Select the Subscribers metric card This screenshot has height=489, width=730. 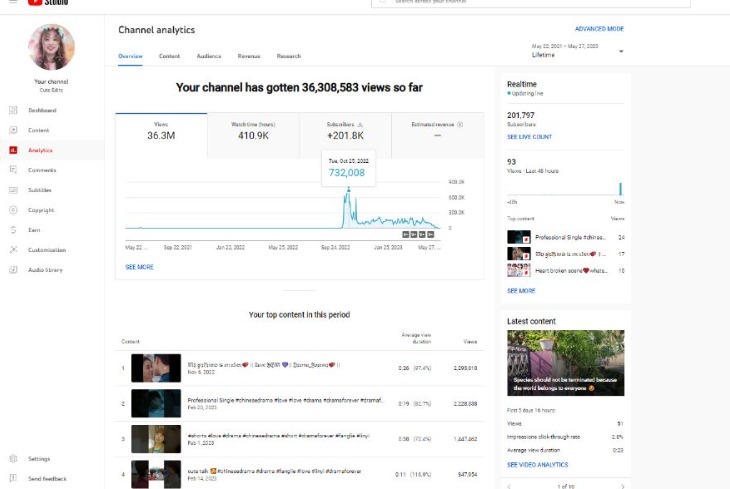pyautogui.click(x=345, y=136)
